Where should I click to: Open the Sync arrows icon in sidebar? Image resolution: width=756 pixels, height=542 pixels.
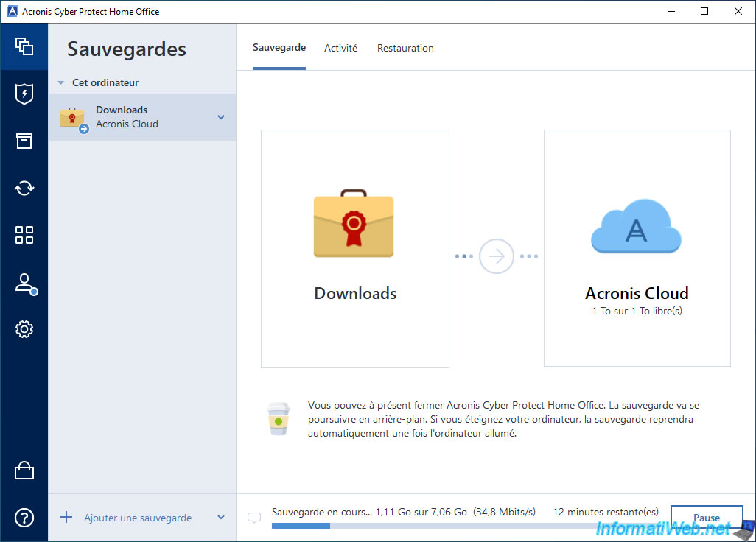coord(24,188)
